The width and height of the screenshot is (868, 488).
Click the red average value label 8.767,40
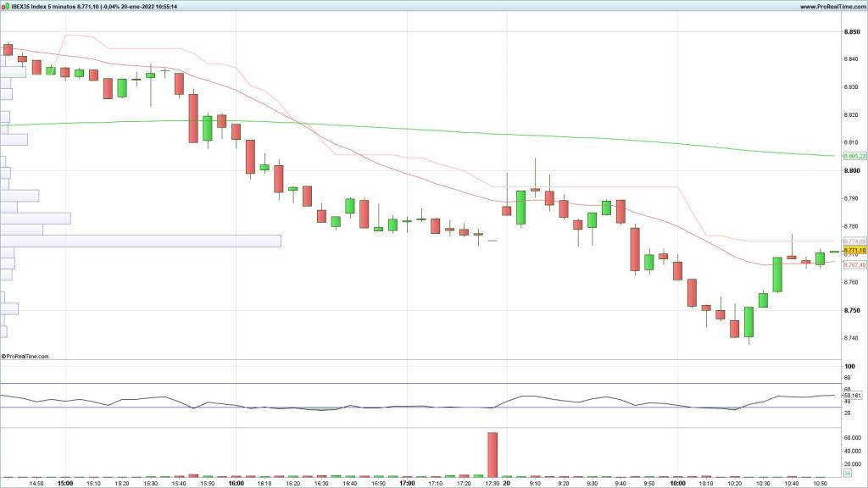(854, 265)
